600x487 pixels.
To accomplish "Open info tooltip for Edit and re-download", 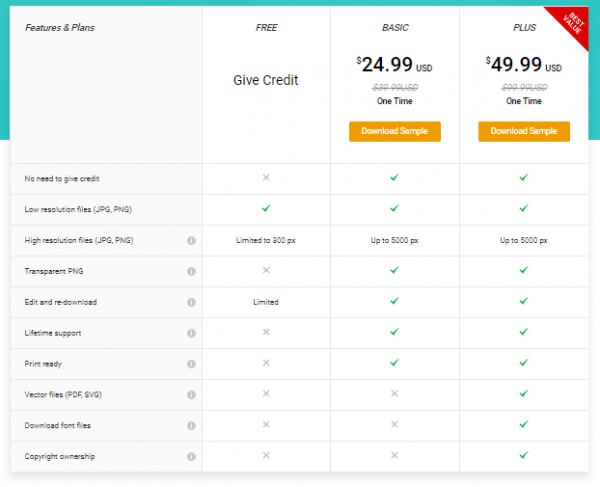I will [190, 302].
